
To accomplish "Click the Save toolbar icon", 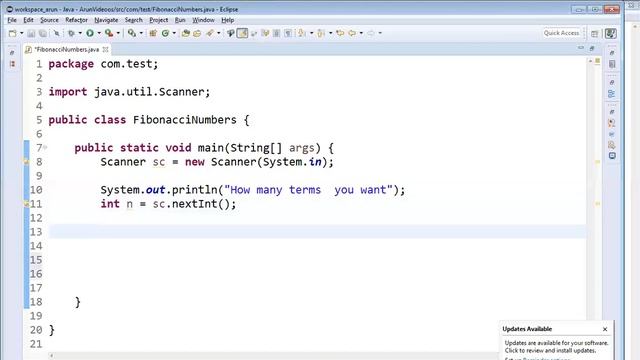I will click(31, 33).
